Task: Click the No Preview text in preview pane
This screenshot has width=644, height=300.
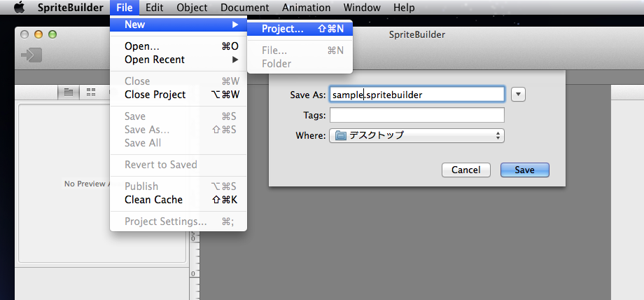Action: pos(86,184)
